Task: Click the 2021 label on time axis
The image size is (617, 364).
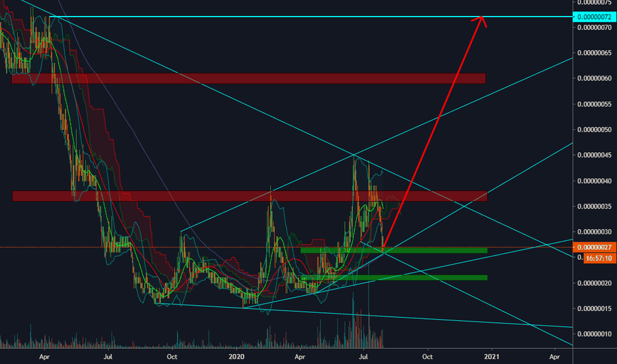Action: (x=491, y=357)
